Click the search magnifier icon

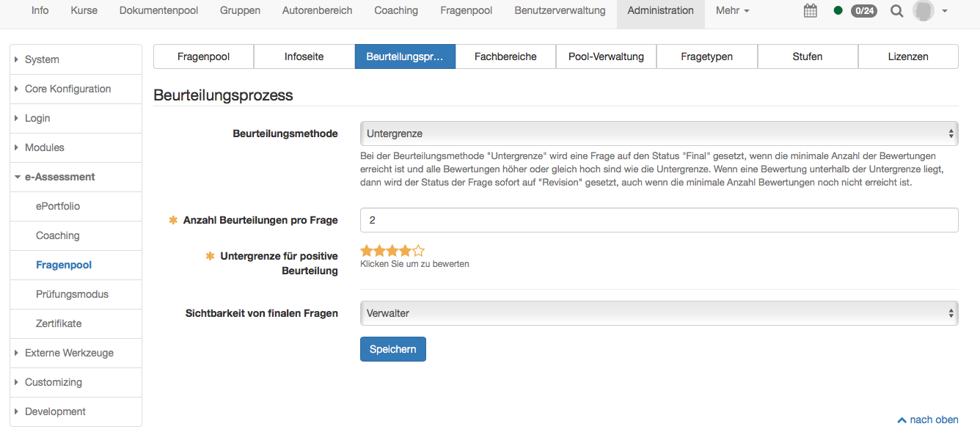coord(896,11)
